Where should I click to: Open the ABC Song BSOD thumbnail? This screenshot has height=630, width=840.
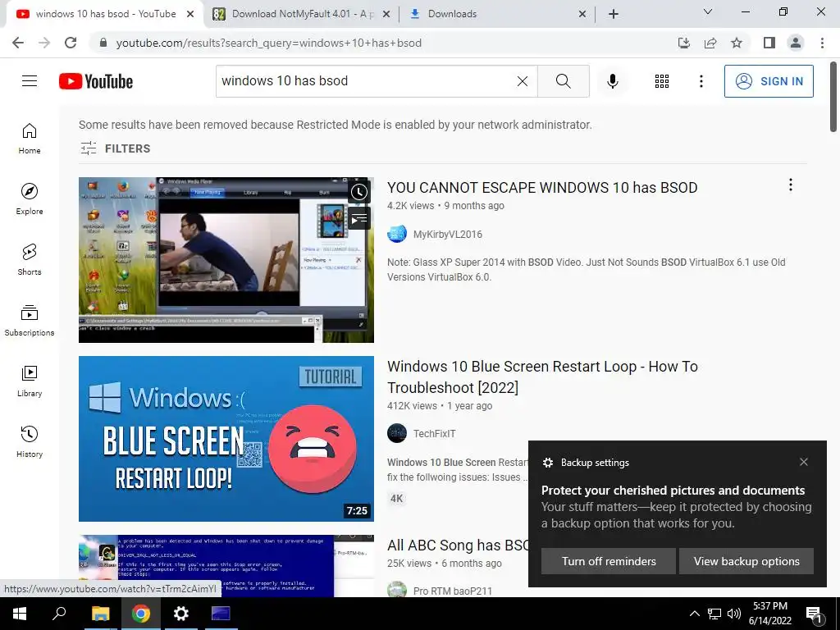[x=226, y=566]
